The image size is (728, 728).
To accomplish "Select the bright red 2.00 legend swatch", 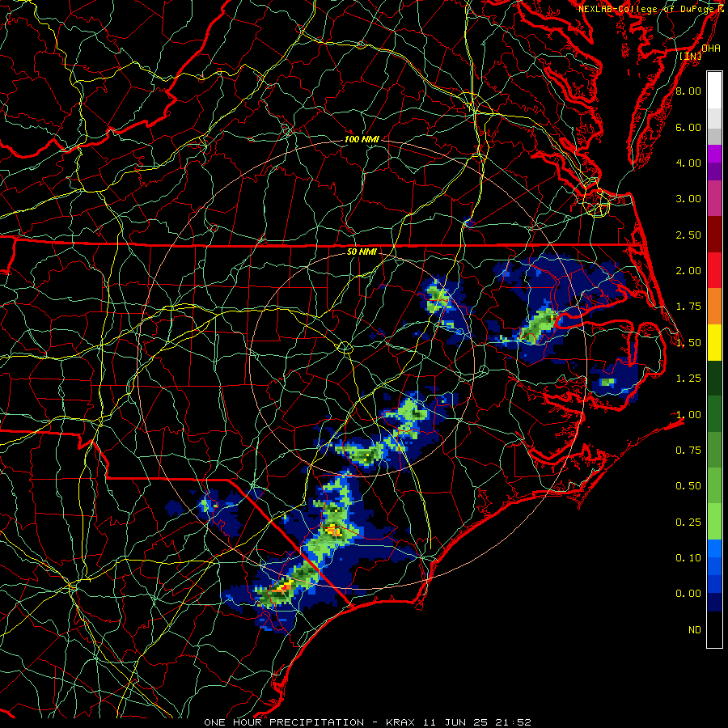I will coord(714,271).
